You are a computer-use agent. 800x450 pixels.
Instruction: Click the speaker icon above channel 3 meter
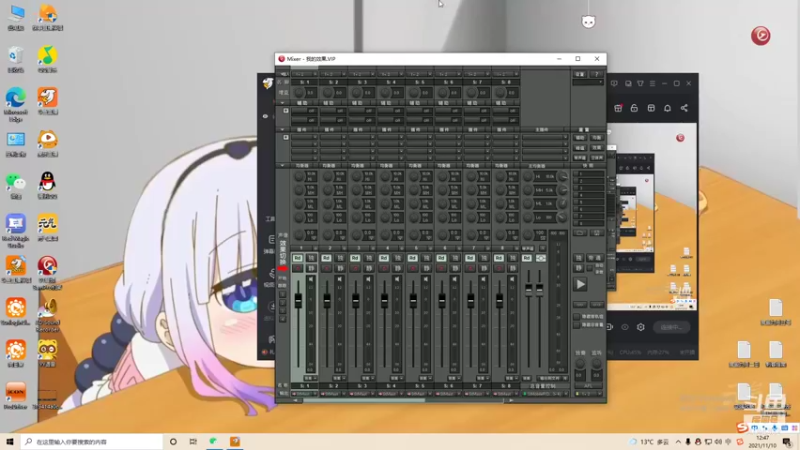click(368, 279)
